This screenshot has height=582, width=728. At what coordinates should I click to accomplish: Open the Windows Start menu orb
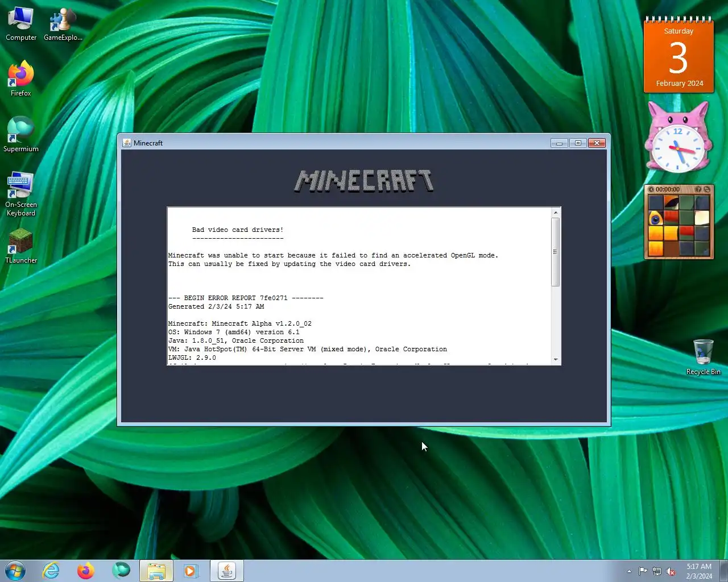click(x=15, y=571)
